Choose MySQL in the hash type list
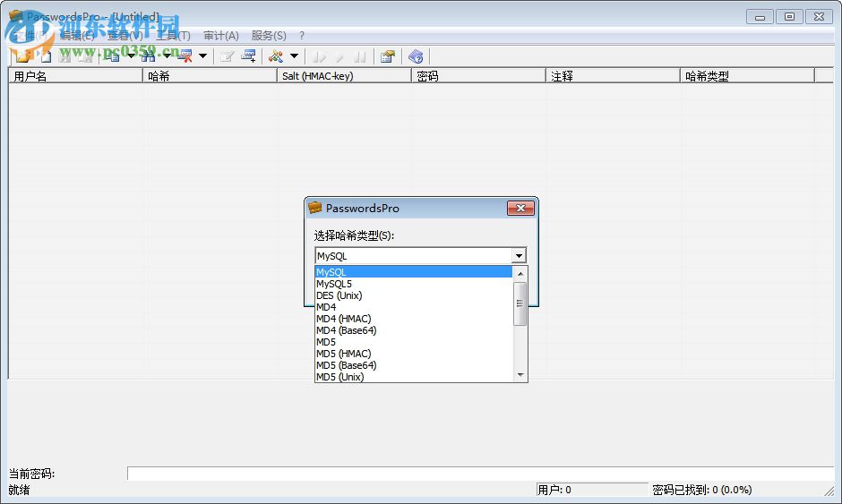Viewport: 842px width, 504px height. coord(414,272)
